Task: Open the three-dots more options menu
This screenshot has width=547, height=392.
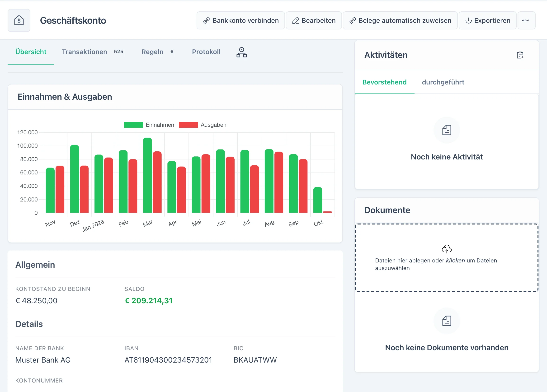Action: click(x=526, y=20)
